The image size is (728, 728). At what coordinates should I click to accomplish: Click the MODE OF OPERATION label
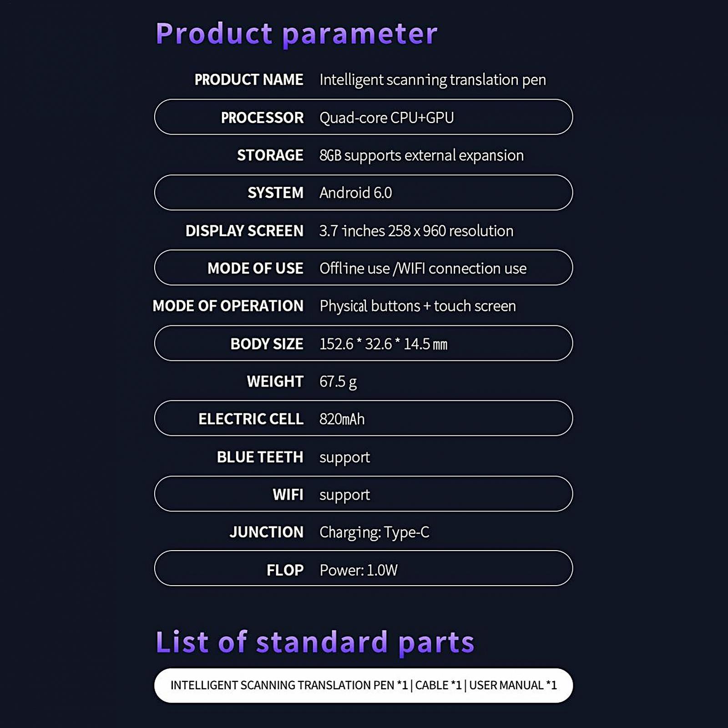coord(227,306)
